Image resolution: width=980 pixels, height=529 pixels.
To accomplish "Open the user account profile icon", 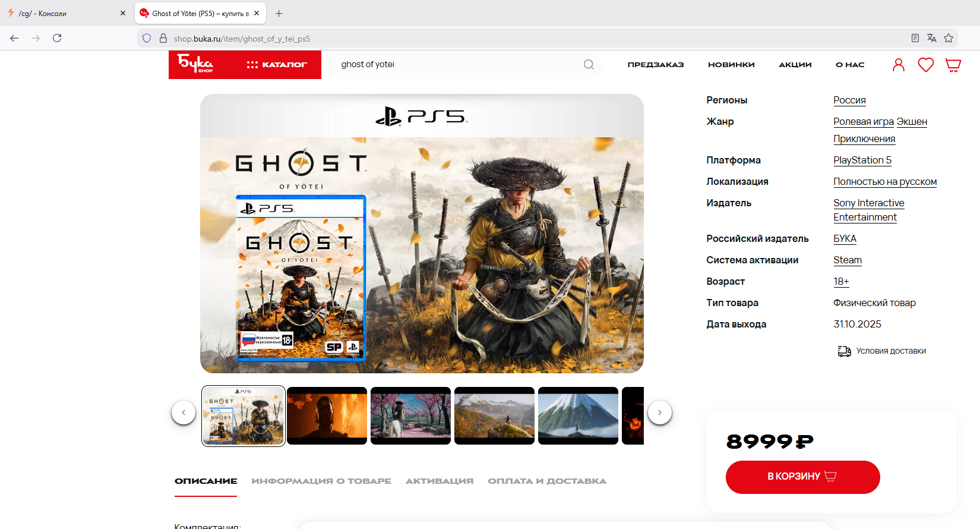I will (899, 65).
